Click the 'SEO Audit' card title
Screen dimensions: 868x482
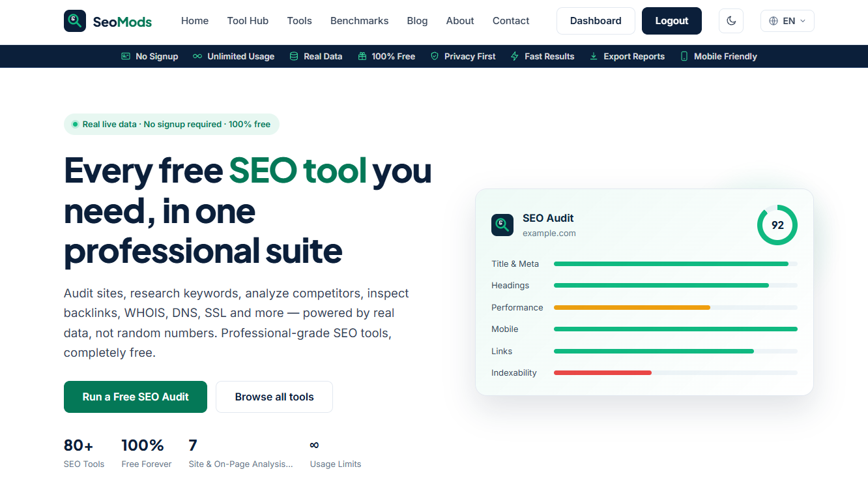pyautogui.click(x=548, y=218)
